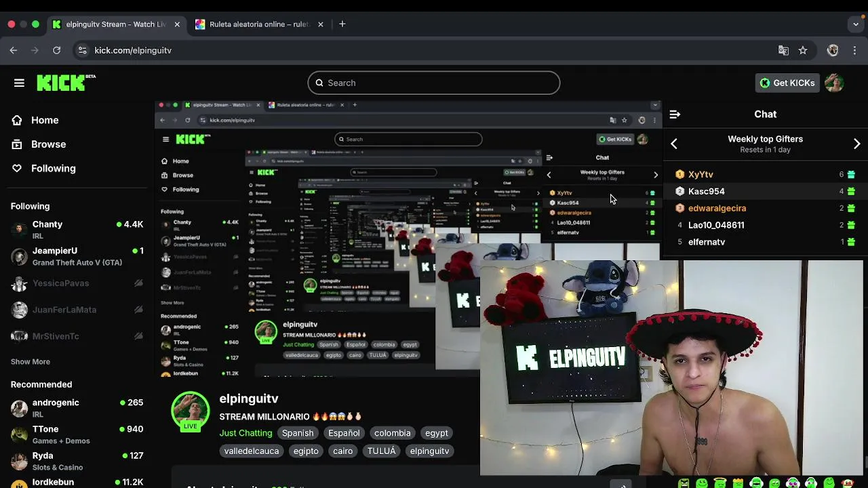Click the cairo tag
This screenshot has height=488, width=868.
(x=342, y=451)
